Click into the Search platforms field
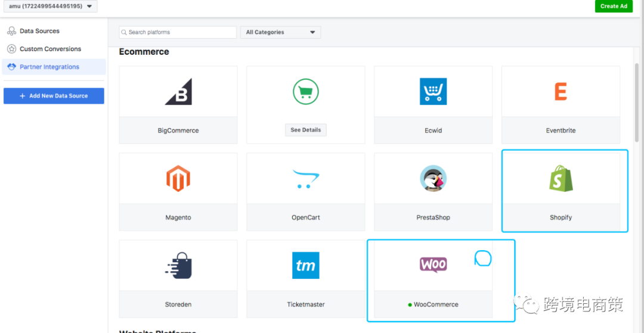Image resolution: width=644 pixels, height=333 pixels. pos(178,32)
